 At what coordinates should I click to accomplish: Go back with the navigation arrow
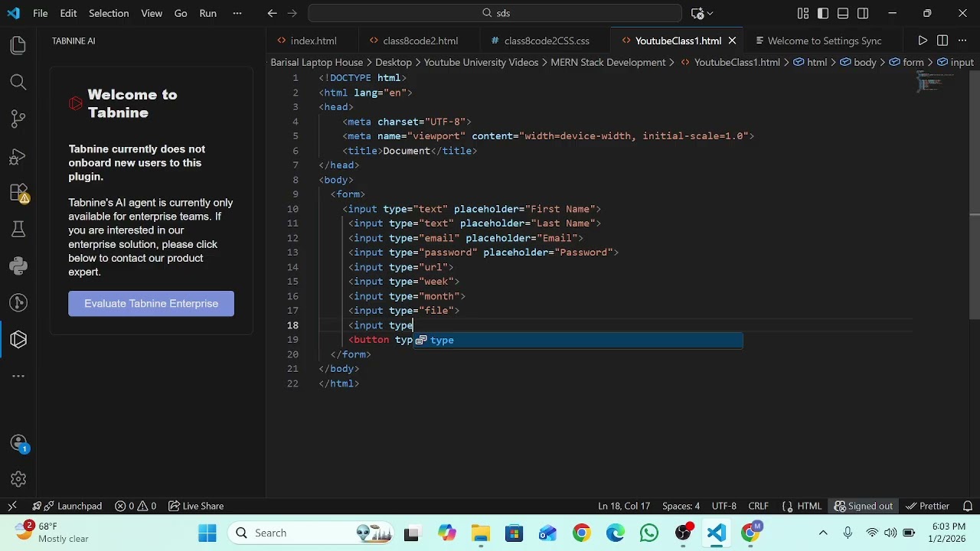tap(273, 13)
